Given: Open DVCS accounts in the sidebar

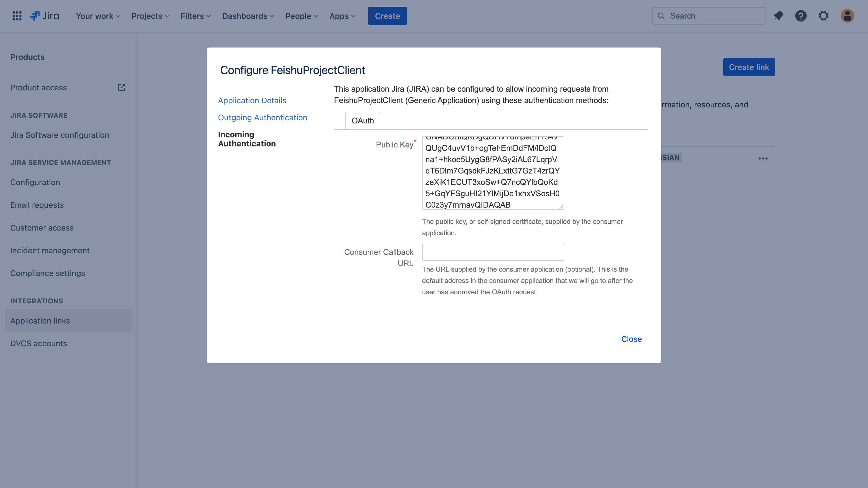Looking at the screenshot, I should click(x=38, y=343).
